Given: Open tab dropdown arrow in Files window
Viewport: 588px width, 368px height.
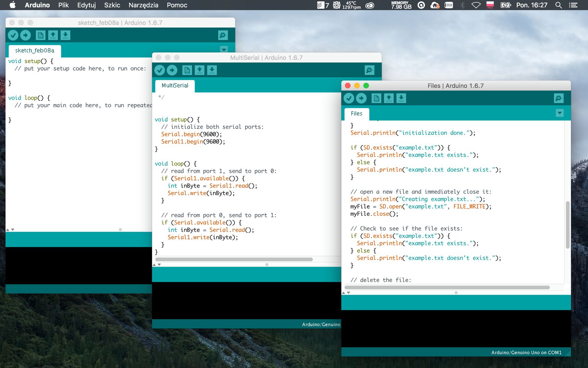Looking at the screenshot, I should (560, 113).
